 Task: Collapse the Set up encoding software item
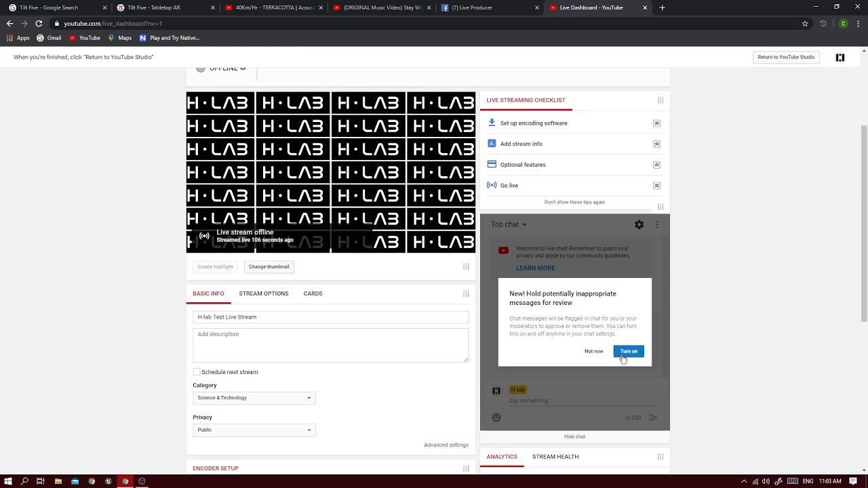coord(656,123)
